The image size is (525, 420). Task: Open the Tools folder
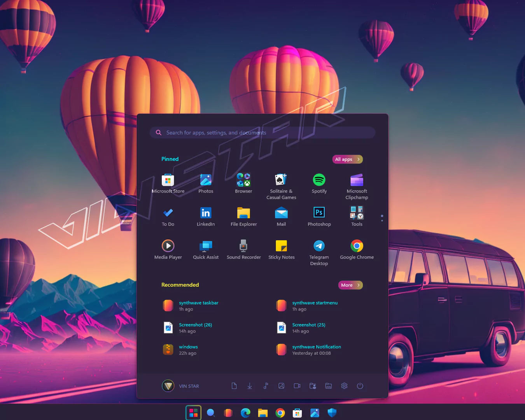pos(357,216)
